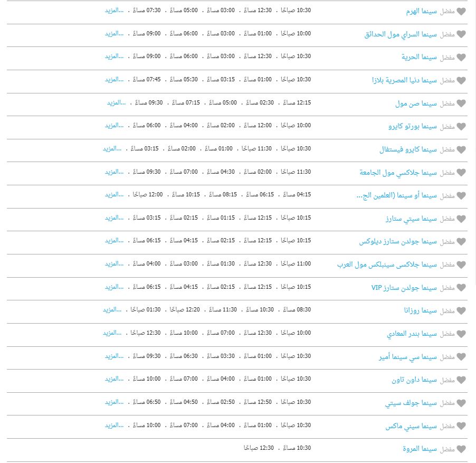Favorite سينما المروة via the heart icon
The height and width of the screenshot is (463, 476).
tap(461, 449)
